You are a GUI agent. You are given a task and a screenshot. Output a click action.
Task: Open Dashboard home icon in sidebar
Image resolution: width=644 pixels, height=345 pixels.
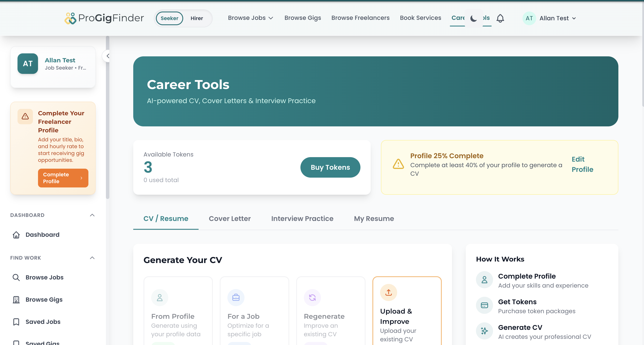pos(16,235)
